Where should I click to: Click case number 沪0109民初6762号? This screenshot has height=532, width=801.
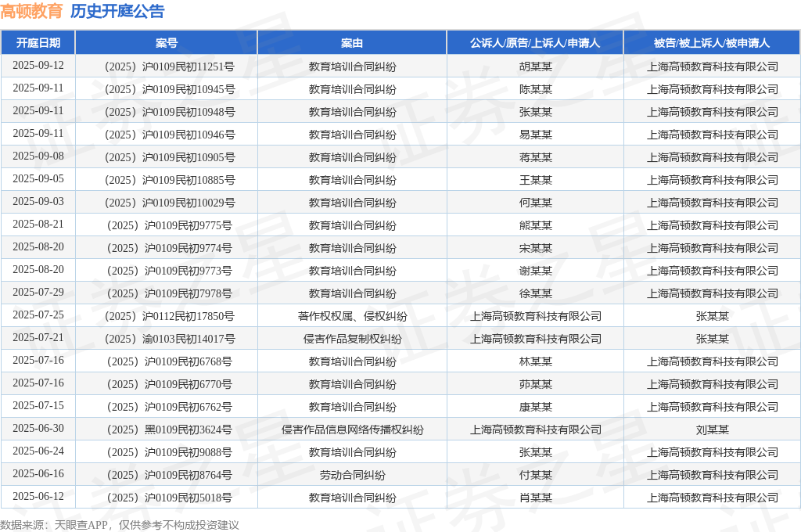point(189,407)
